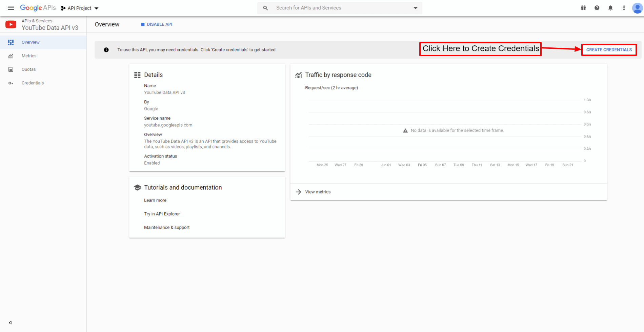Open Maintenance & support link

tap(167, 227)
